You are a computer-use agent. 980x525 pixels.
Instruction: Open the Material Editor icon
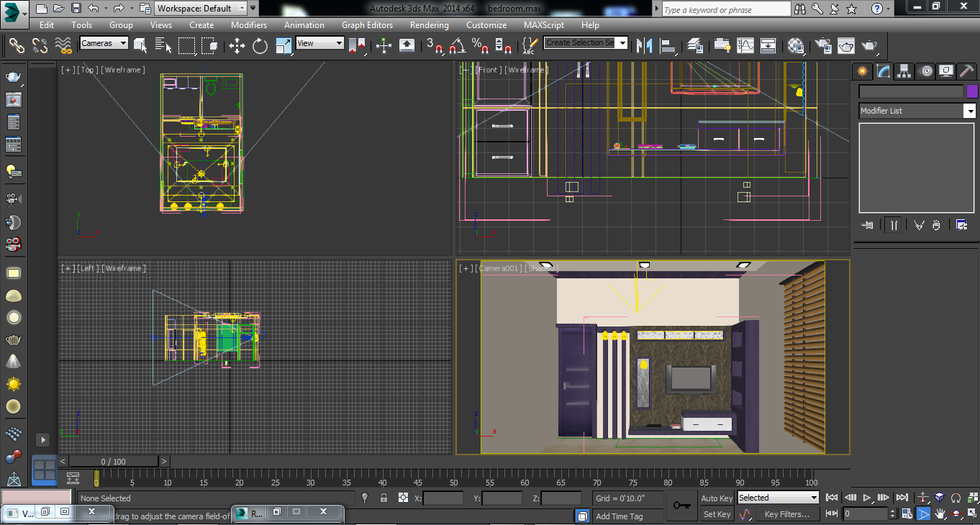pos(796,46)
